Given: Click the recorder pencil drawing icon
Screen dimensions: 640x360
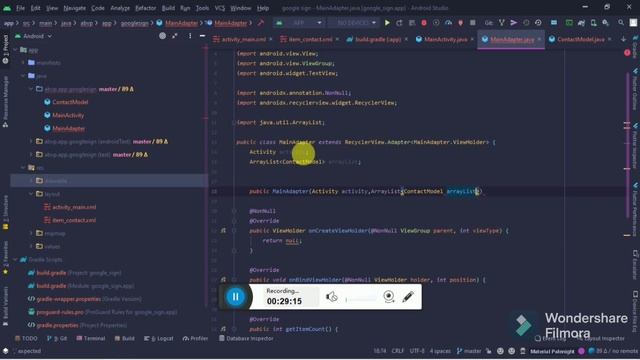Looking at the screenshot, I should (408, 297).
